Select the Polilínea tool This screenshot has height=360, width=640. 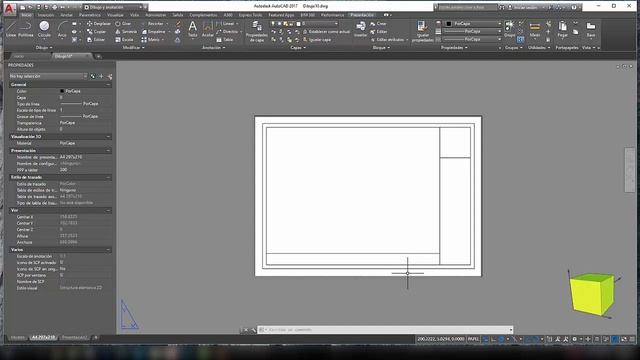pyautogui.click(x=26, y=29)
